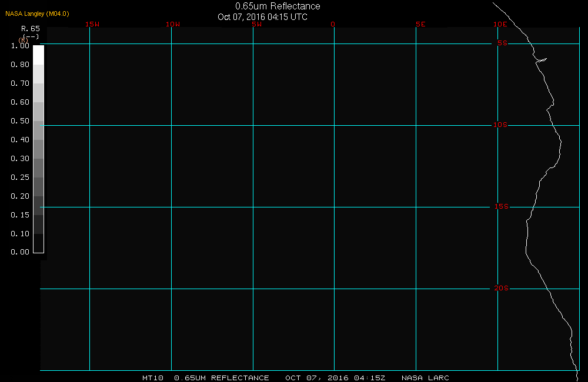Click the mid-gray colorbar segment beside 0.40
The width and height of the screenshot is (588, 382).
(x=39, y=149)
